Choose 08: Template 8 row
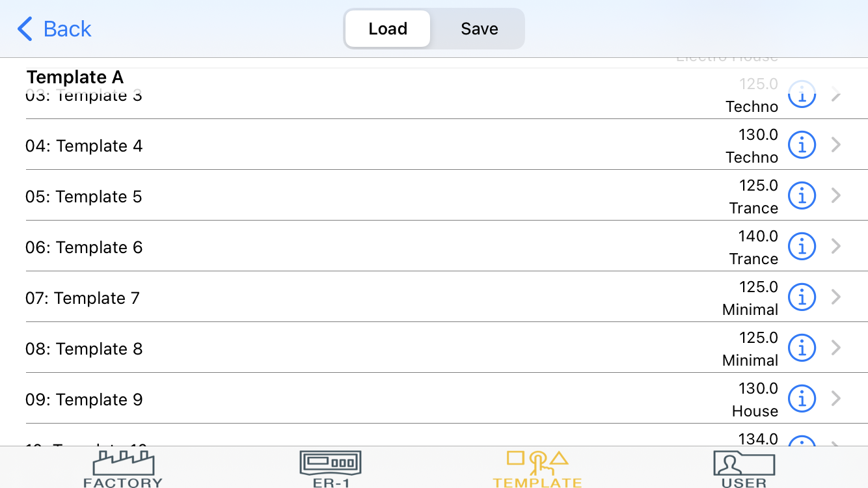Viewport: 868px width, 488px height. click(x=434, y=348)
